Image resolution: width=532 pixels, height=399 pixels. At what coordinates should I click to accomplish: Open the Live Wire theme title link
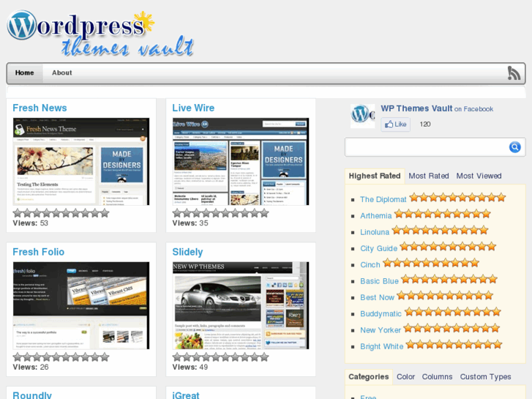193,108
